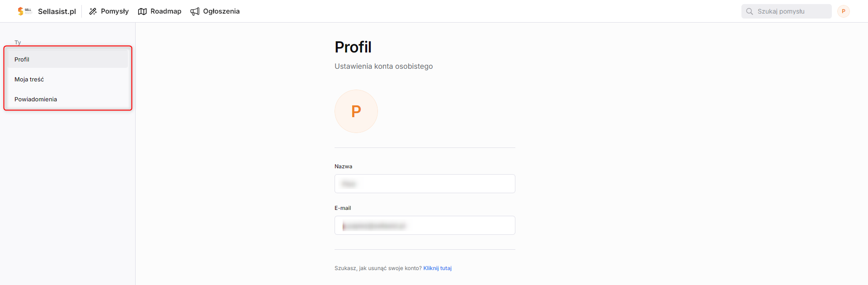
Task: Click the Ogłoszenia megaphone icon
Action: 195,11
